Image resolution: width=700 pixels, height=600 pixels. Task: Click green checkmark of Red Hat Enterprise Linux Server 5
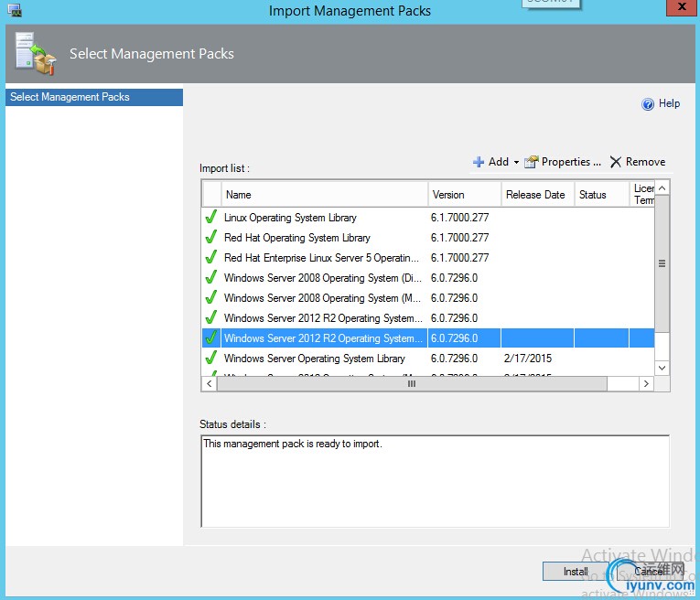point(211,257)
